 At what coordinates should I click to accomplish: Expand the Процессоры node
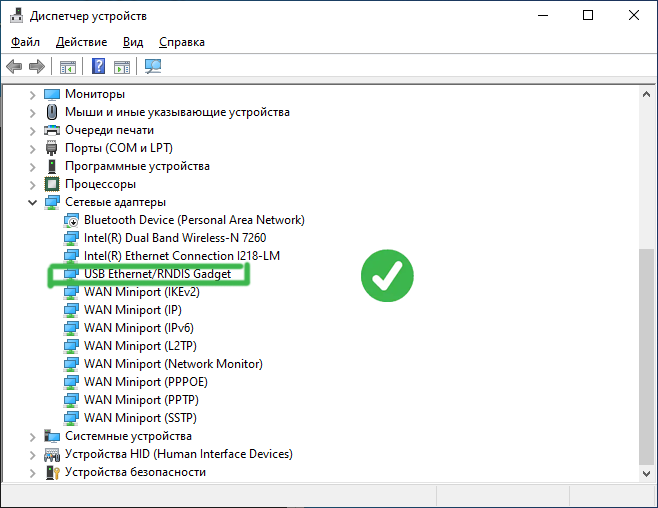(x=33, y=185)
